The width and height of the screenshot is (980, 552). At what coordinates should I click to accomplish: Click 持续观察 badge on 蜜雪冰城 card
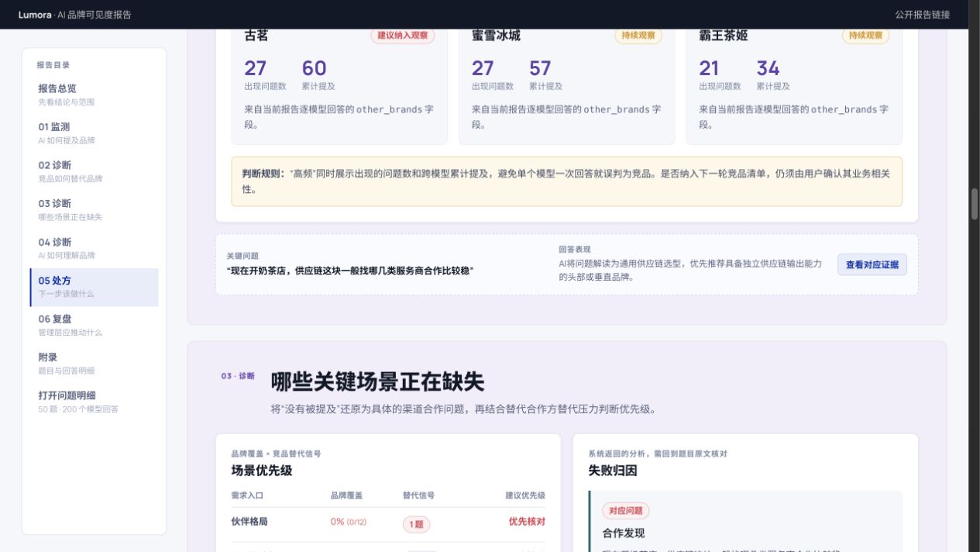coord(638,36)
